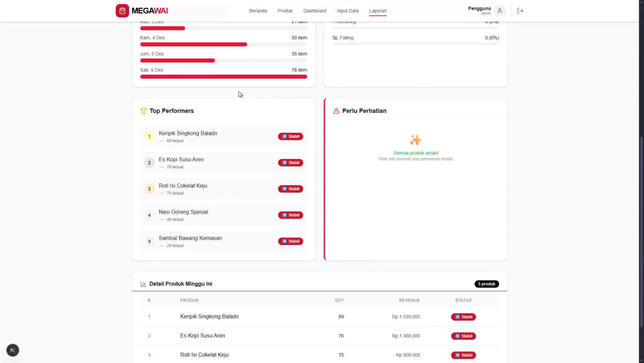Click the STATUS column header
The image size is (644, 363).
463,300
